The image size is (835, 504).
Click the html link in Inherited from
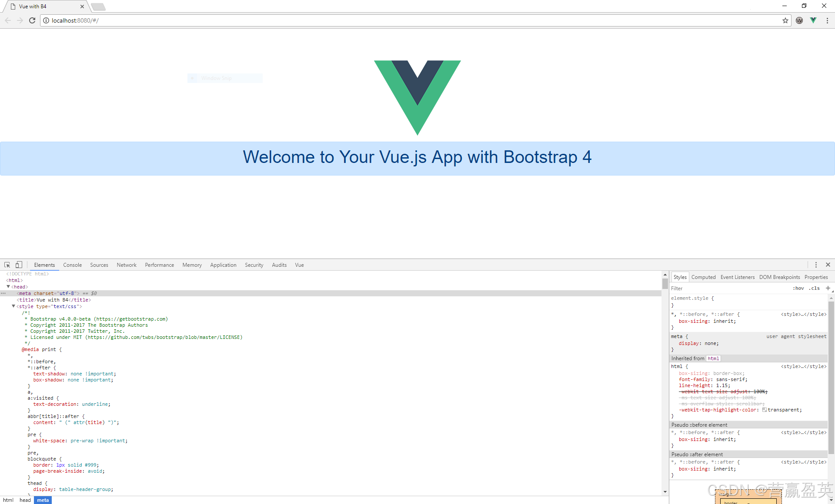[x=713, y=358]
